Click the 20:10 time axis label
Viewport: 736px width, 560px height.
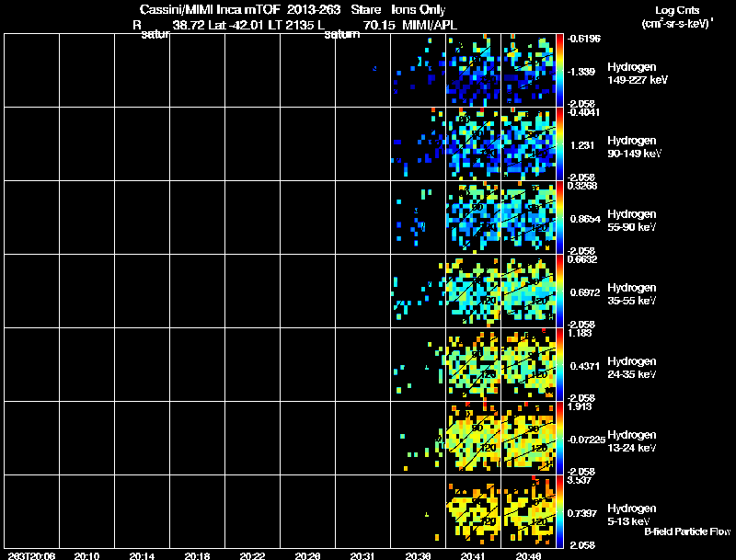point(86,556)
